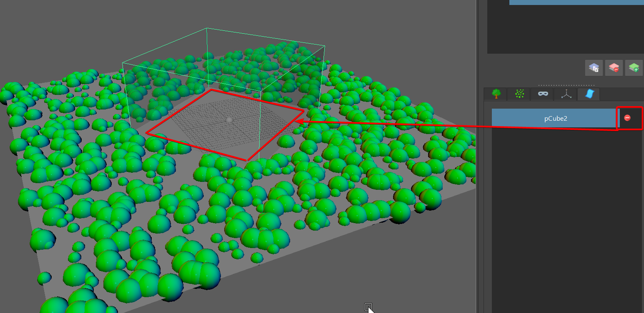Viewport: 644px width, 313px height.
Task: Switch to the XYZ axis transform tab
Action: [566, 94]
